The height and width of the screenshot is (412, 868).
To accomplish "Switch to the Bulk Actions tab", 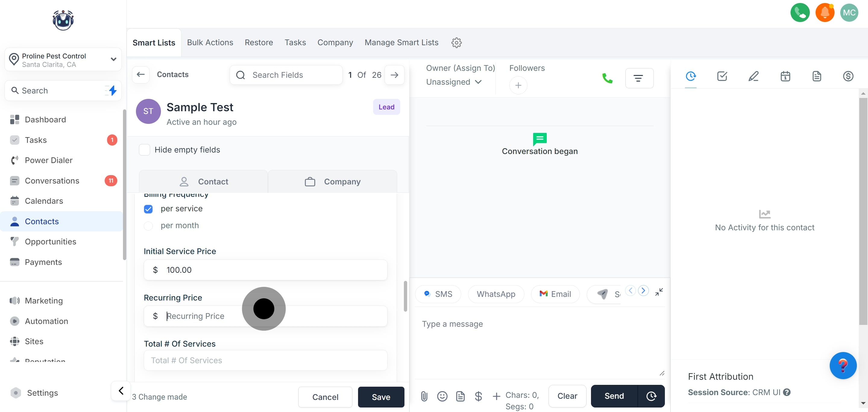I will pos(210,42).
